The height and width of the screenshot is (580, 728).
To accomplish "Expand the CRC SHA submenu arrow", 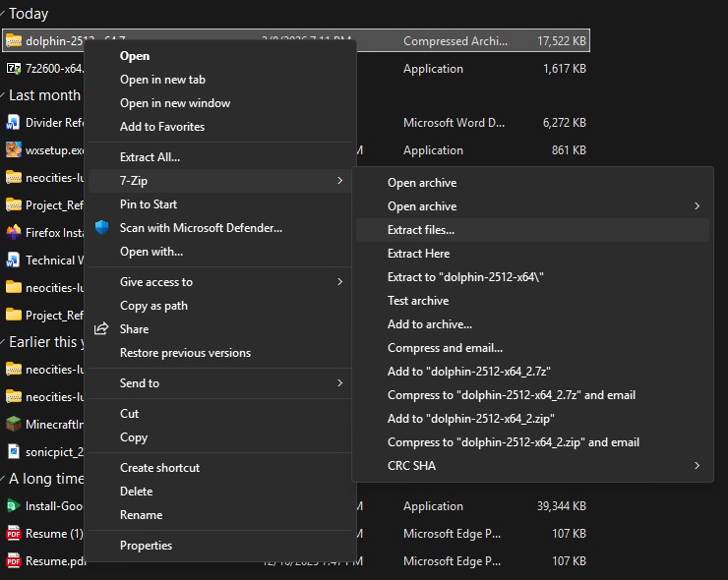I will click(x=698, y=466).
